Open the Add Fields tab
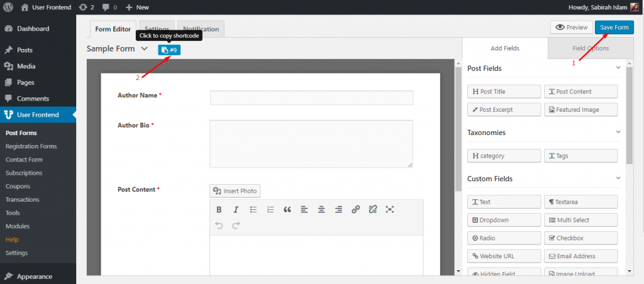This screenshot has height=284, width=644. 505,48
